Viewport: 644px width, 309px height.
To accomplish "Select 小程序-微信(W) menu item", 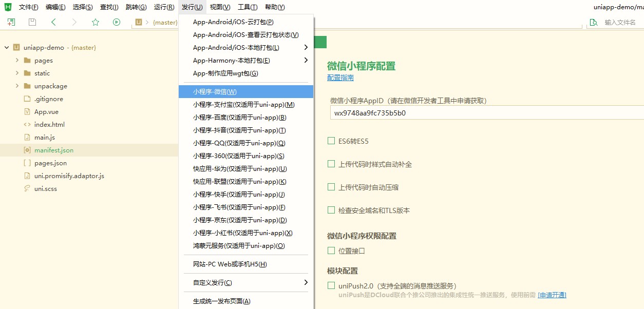I will coord(246,92).
